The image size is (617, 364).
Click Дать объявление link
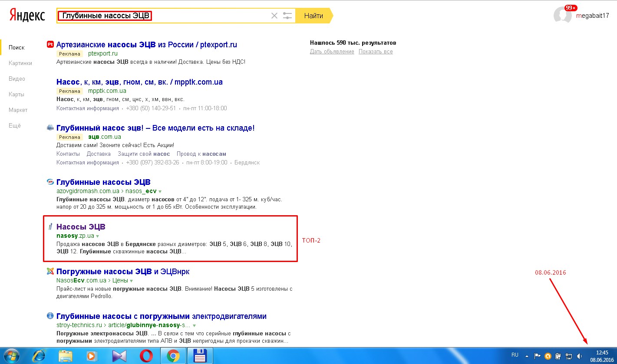pyautogui.click(x=332, y=51)
